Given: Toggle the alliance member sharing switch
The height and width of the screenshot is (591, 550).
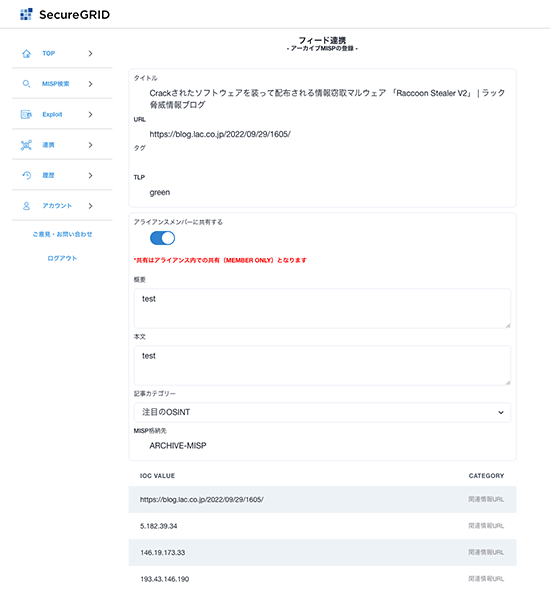Looking at the screenshot, I should pos(162,238).
